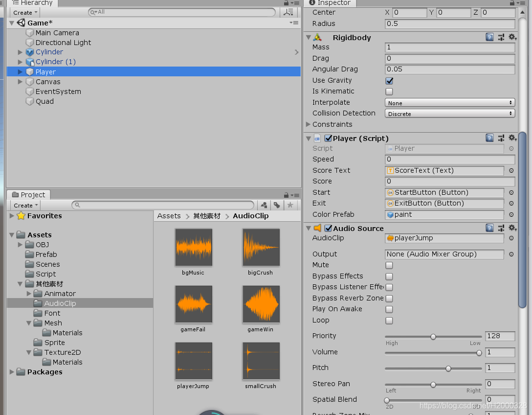This screenshot has height=415, width=532.
Task: Expand the OBJ folder in Project
Action: pyautogui.click(x=20, y=245)
